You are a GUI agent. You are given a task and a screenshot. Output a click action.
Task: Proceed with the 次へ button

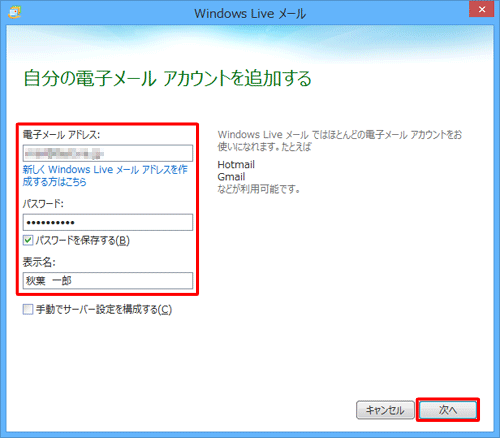click(x=448, y=410)
